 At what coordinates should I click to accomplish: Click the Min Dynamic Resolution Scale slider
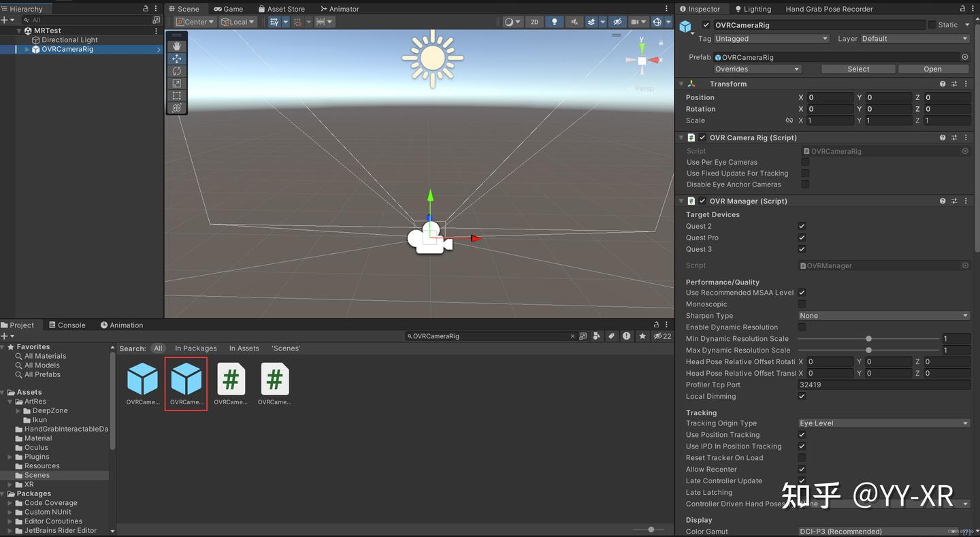pos(868,338)
